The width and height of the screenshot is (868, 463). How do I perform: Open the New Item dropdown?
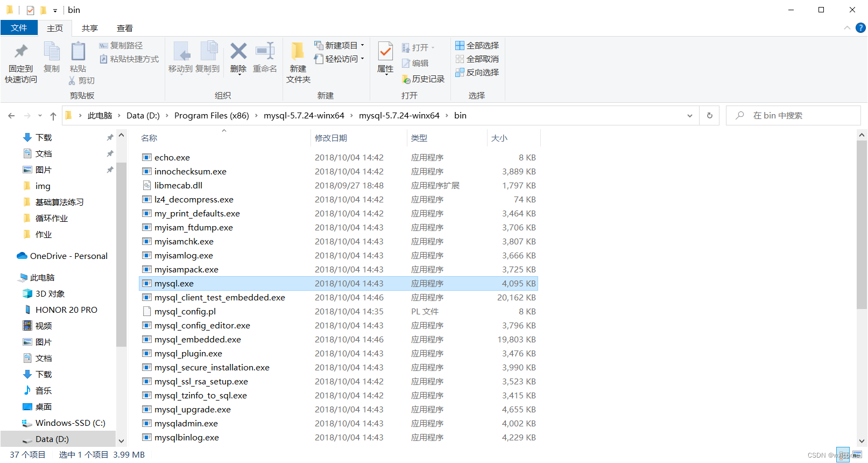click(362, 45)
